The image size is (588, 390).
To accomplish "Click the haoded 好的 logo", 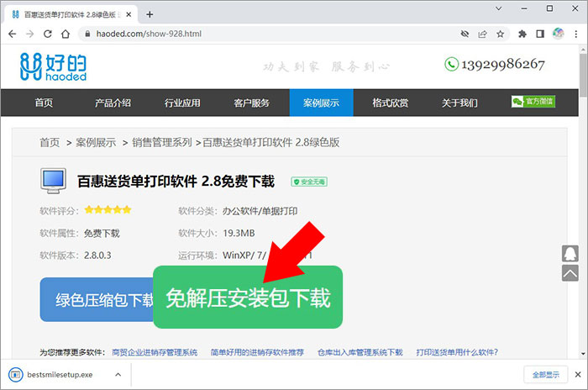I will pos(53,66).
